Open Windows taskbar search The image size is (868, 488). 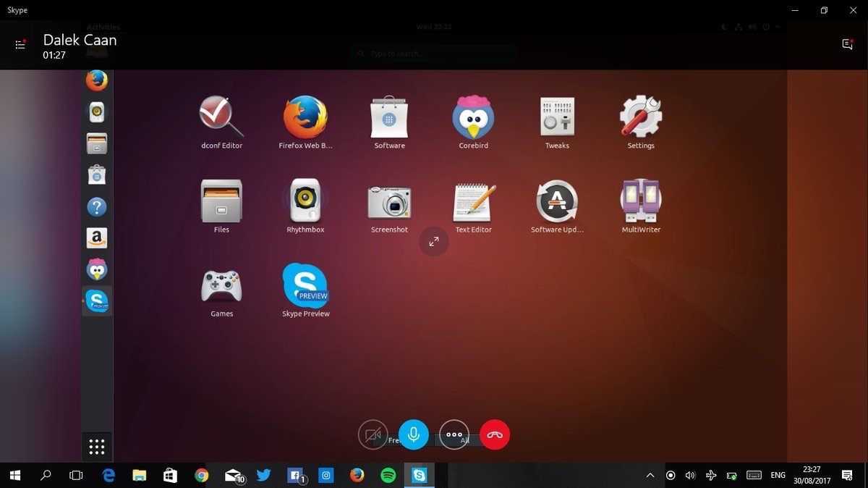pos(46,475)
